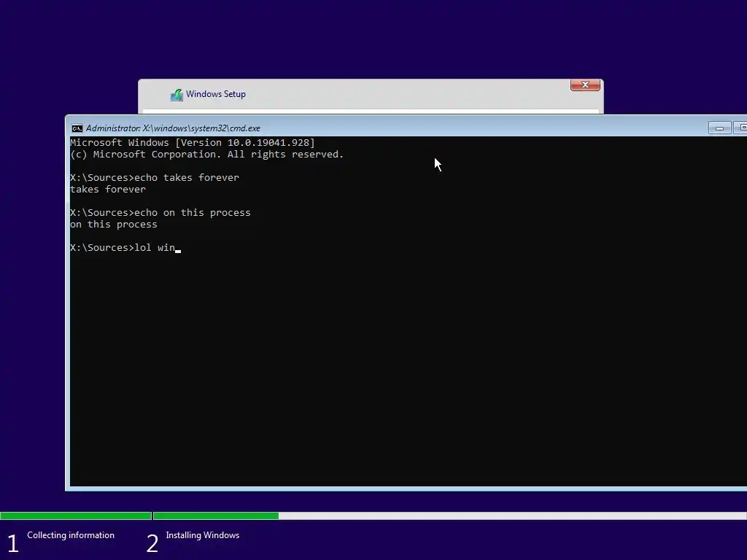Image resolution: width=747 pixels, height=560 pixels.
Task: Minimize the Administrator cmd.exe window
Action: click(719, 128)
